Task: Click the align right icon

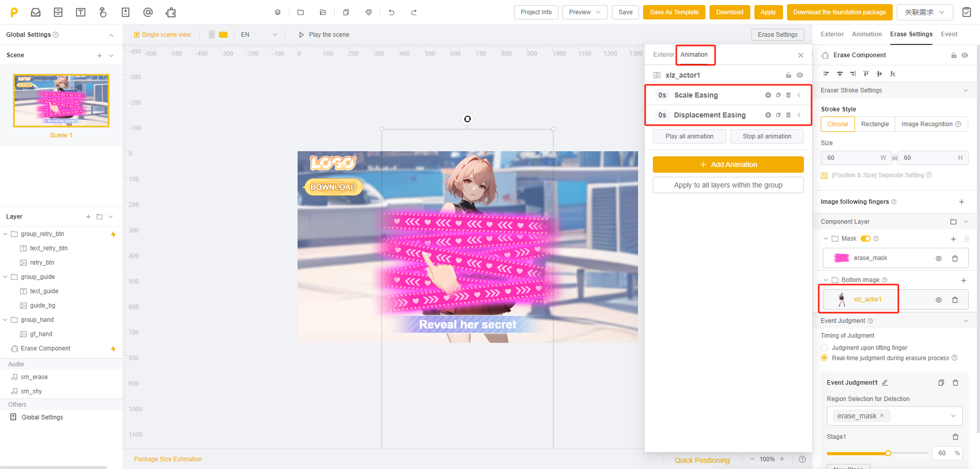Action: 853,74
